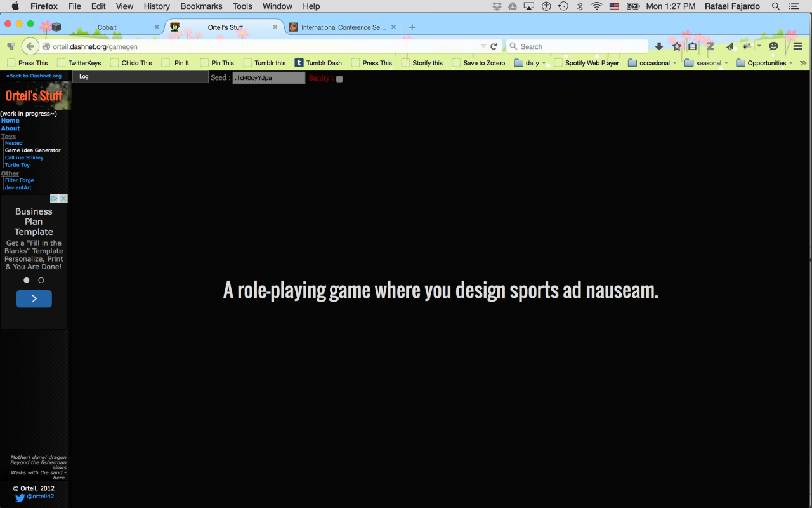Show more bookmarks with the overflow chevron
Screen dimensions: 812x508
click(x=803, y=63)
